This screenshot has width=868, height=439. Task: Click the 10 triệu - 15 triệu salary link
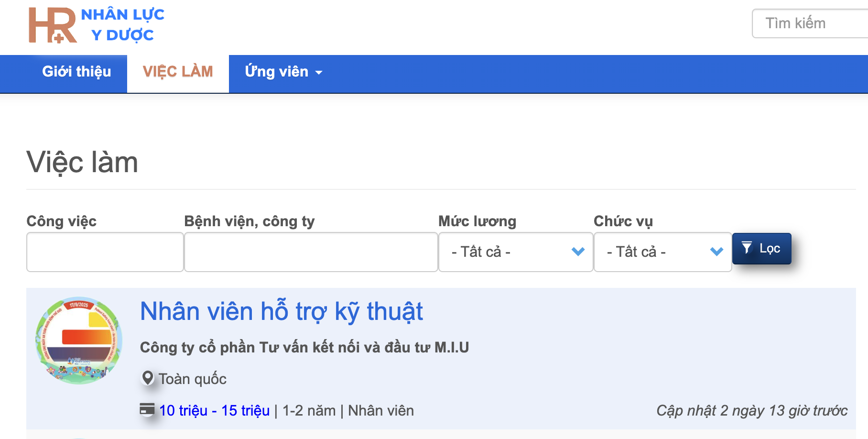coord(214,410)
